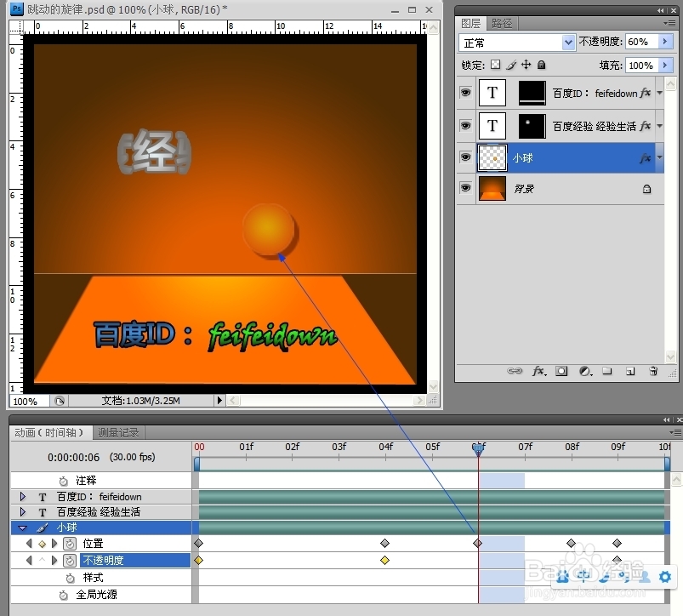Switch to 图层 tab
The height and width of the screenshot is (616, 683).
point(471,23)
